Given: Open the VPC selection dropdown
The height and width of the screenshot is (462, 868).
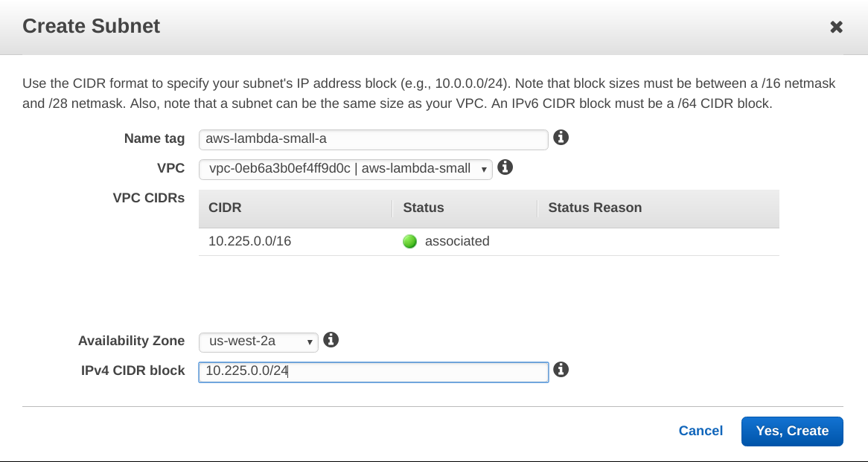Looking at the screenshot, I should pos(345,169).
